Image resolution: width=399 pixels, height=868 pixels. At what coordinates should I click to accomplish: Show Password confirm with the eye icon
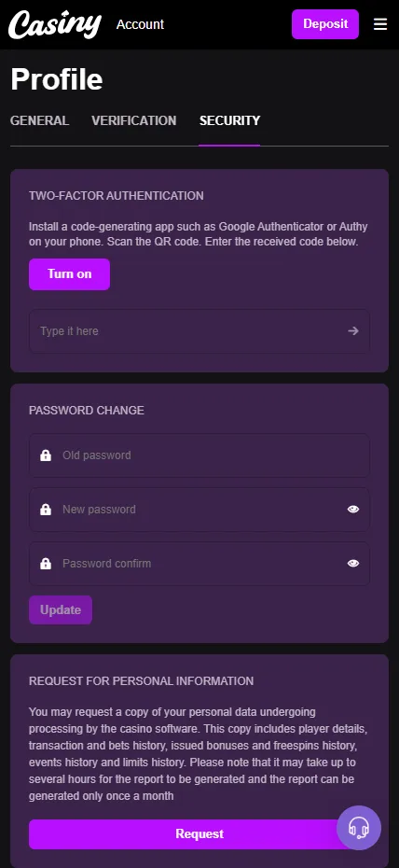(353, 564)
